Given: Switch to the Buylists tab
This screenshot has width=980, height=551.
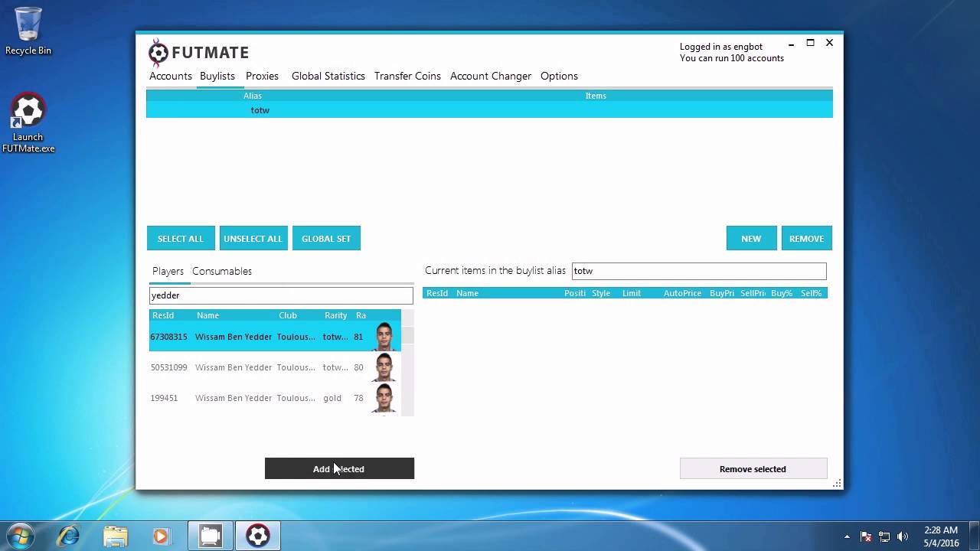Looking at the screenshot, I should pos(217,76).
